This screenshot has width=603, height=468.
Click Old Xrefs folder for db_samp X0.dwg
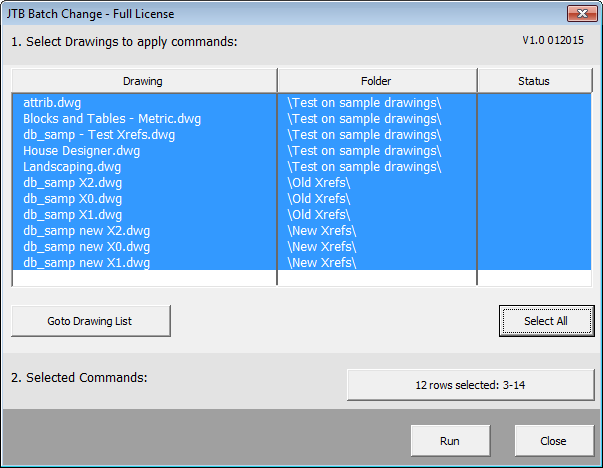coord(377,199)
